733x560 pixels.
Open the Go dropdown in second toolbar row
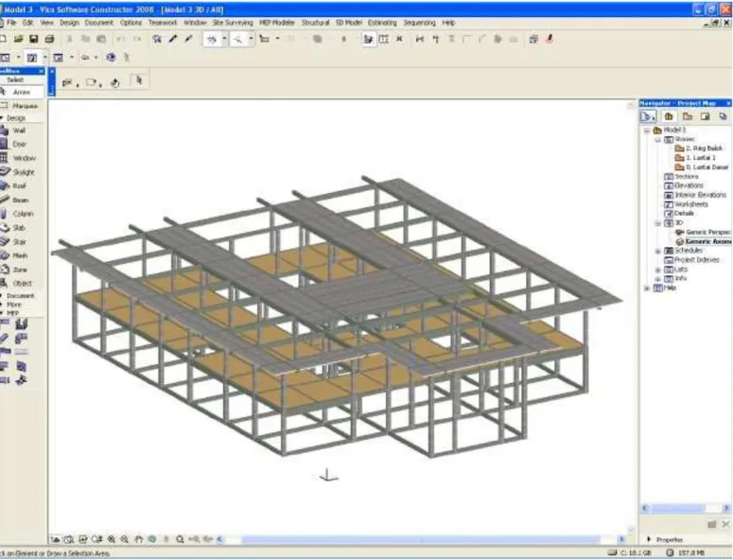point(90,58)
